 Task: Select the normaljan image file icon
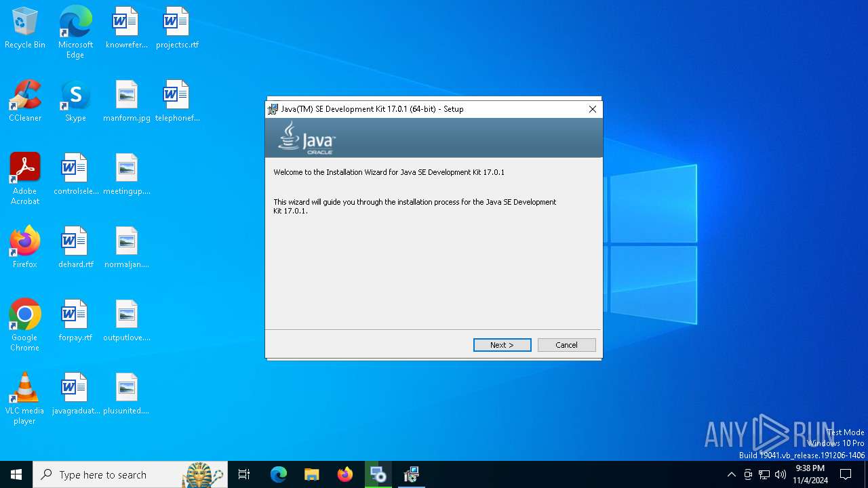coord(127,248)
